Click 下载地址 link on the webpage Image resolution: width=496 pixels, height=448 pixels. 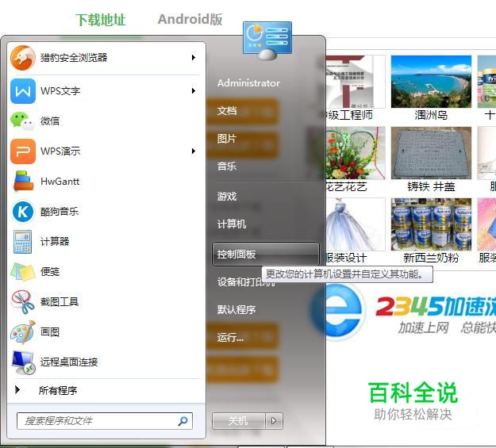(x=100, y=20)
